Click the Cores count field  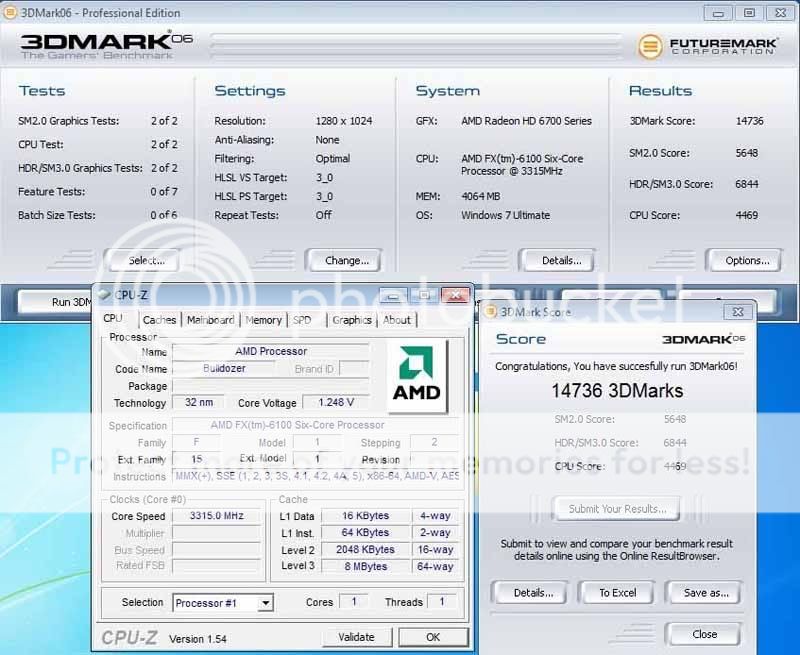pos(354,602)
